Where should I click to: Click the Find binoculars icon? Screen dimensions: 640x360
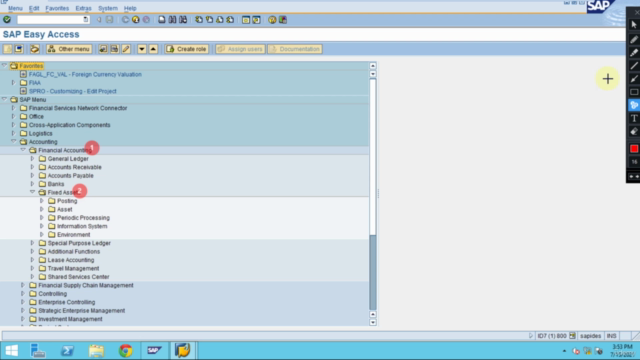coord(172,20)
